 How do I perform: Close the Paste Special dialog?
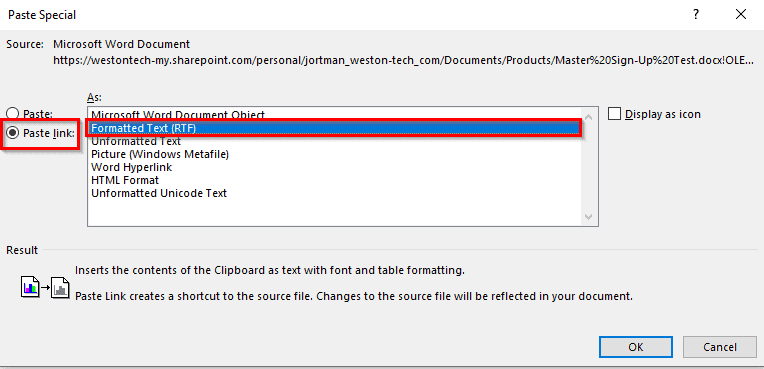(x=741, y=15)
